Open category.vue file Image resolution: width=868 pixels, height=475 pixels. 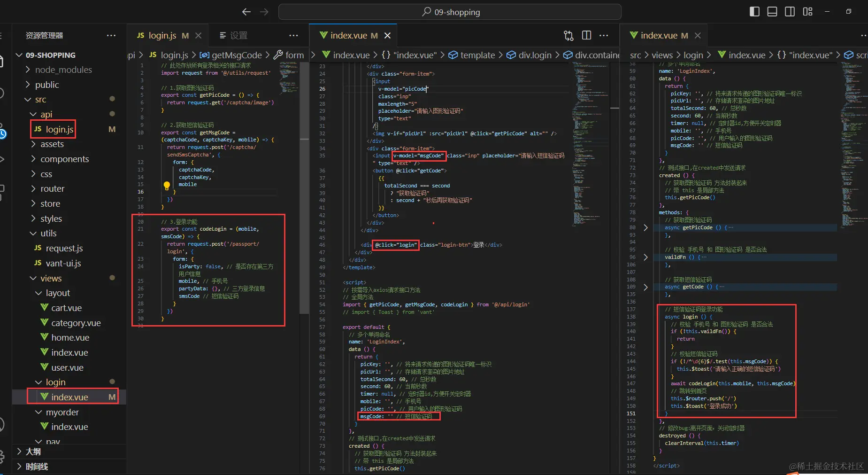76,323
